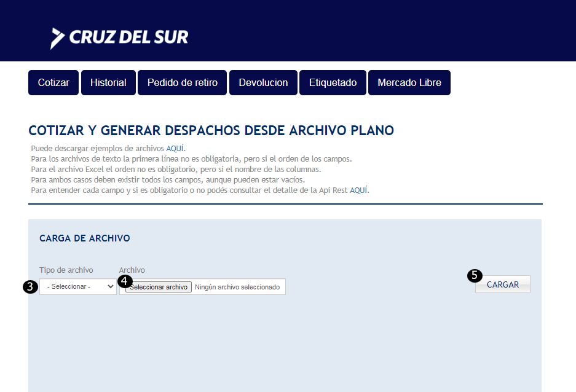Click the Cruz del Sur arrow logo icon
This screenshot has width=576, height=392.
(x=58, y=37)
